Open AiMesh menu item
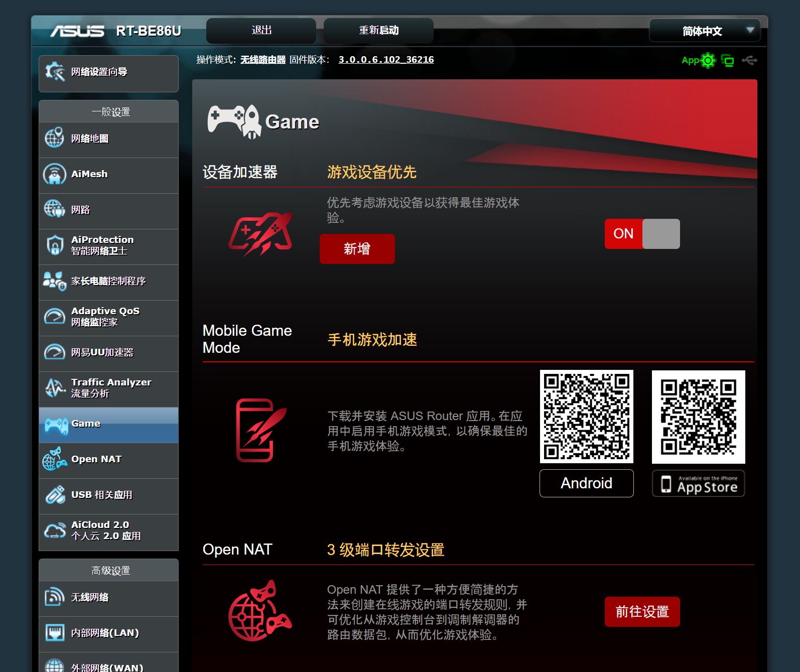800x672 pixels. 108,175
